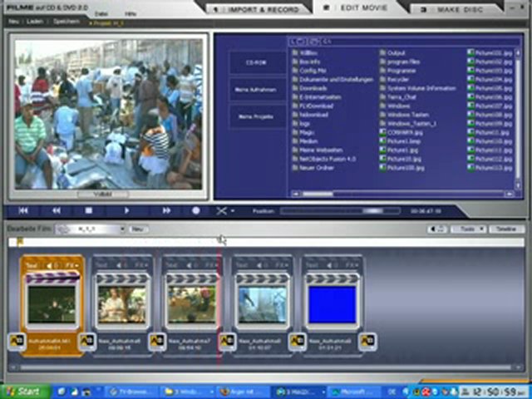Switch to the Import & Record tab
Viewport: 532px width, 399px height.
(258, 8)
